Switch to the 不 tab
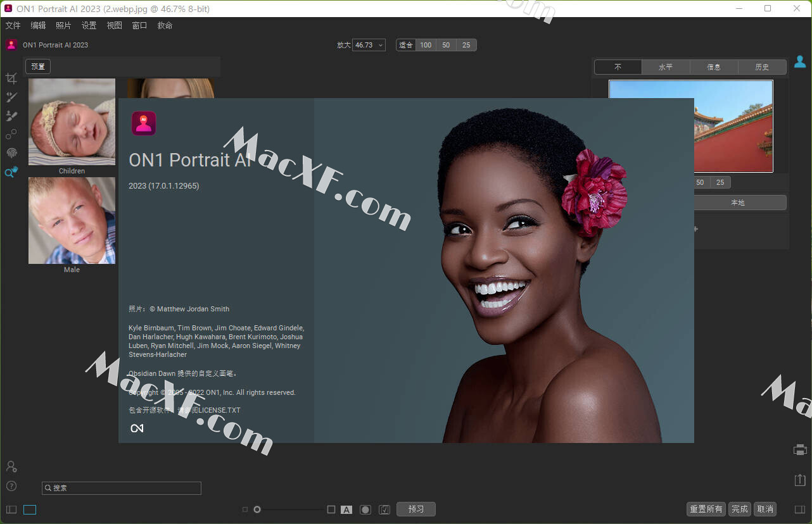The height and width of the screenshot is (524, 812). tap(618, 67)
